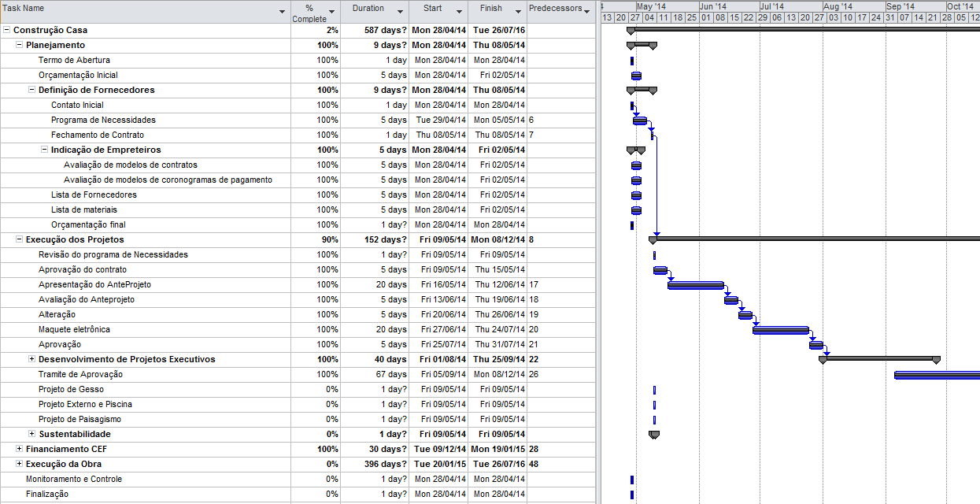
Task: Collapse the Execução dos Projetos group
Action: point(20,239)
